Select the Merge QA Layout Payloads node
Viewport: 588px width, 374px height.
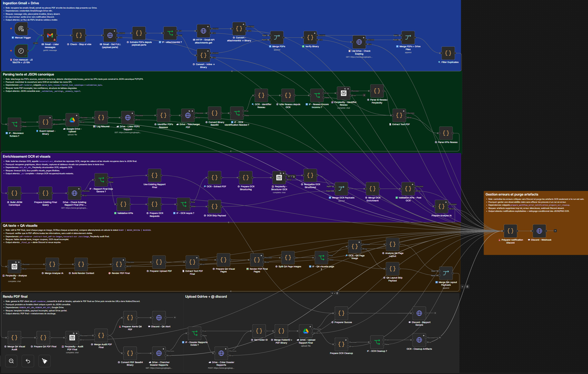pos(446,273)
